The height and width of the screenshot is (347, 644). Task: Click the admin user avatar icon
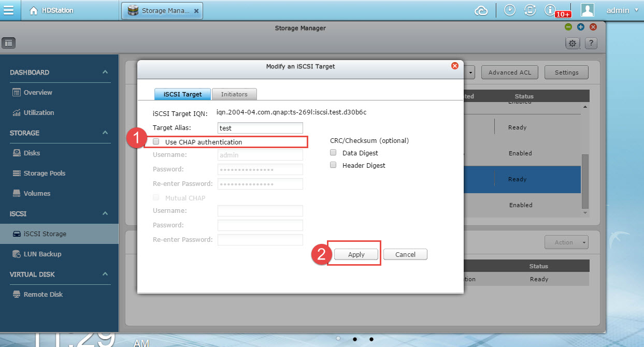coord(588,10)
